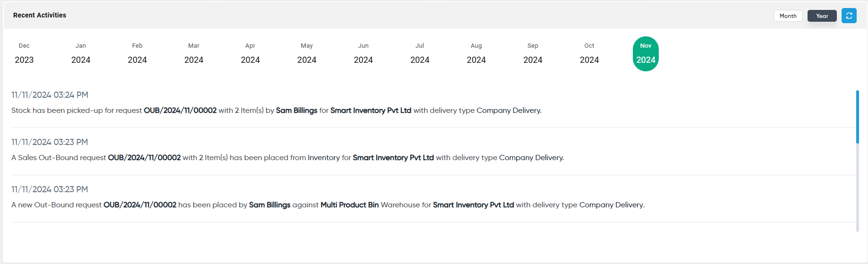Select the Year view toggle
The image size is (868, 264).
pos(822,16)
